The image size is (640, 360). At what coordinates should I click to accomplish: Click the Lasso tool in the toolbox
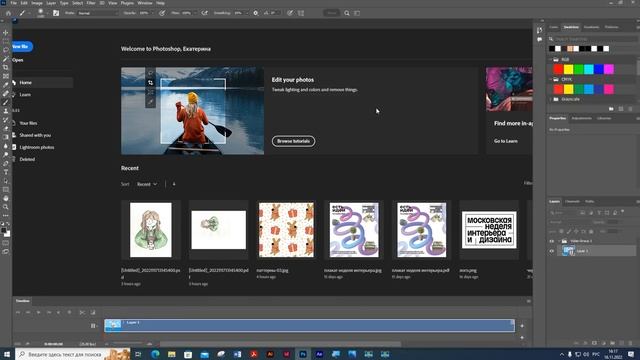pyautogui.click(x=6, y=50)
